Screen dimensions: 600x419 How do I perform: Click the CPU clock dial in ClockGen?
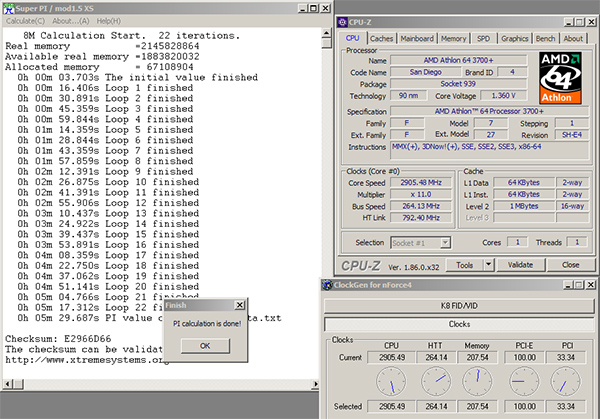[x=391, y=381]
